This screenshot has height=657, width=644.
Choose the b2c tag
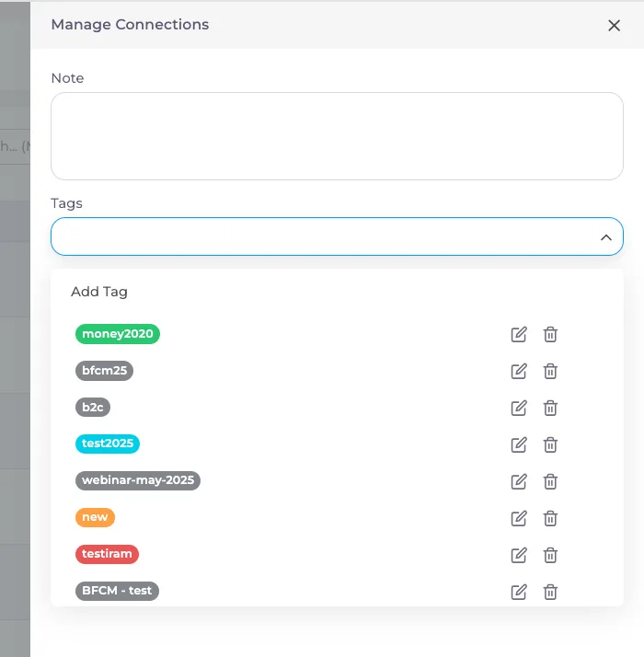[93, 408]
